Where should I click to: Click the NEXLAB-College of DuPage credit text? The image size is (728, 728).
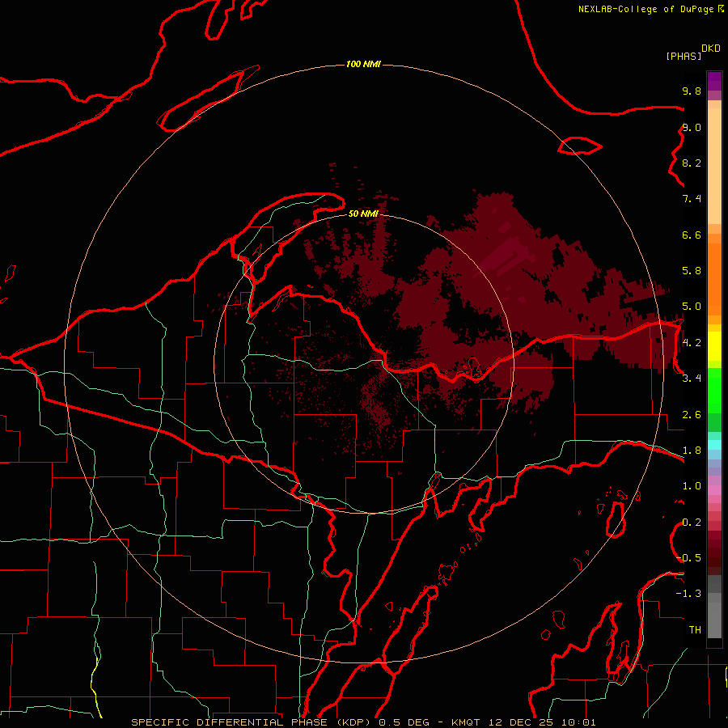pos(645,9)
